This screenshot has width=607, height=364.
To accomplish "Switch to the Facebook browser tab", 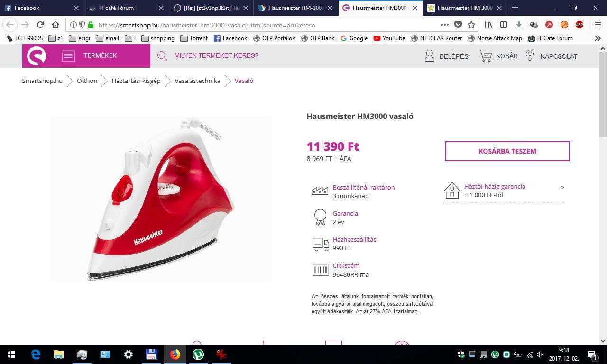I will [42, 8].
